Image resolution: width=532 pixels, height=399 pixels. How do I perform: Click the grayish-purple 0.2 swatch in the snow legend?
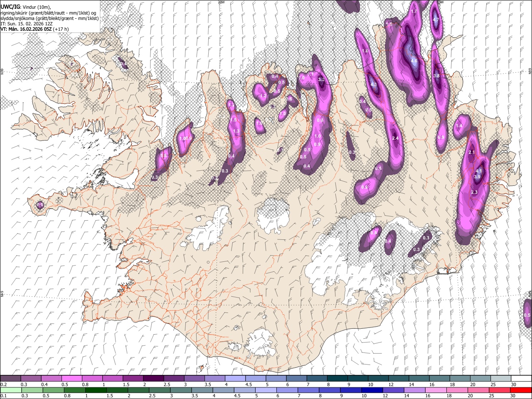click(10, 378)
